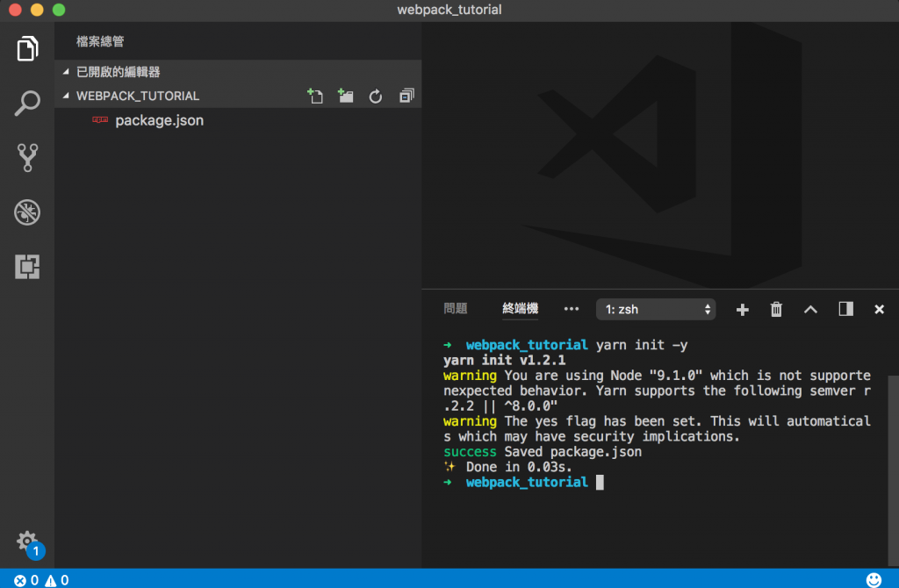Open the Source Control view
This screenshot has height=588, width=899.
(x=27, y=158)
